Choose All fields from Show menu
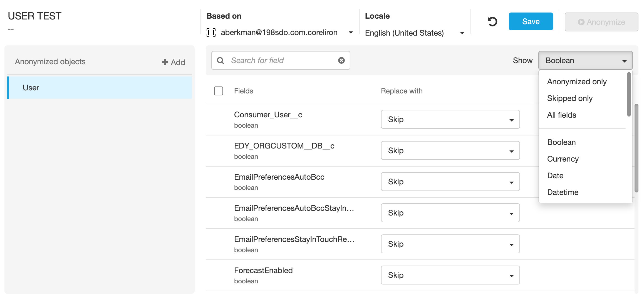Viewport: 644px width, 297px height. click(x=583, y=115)
